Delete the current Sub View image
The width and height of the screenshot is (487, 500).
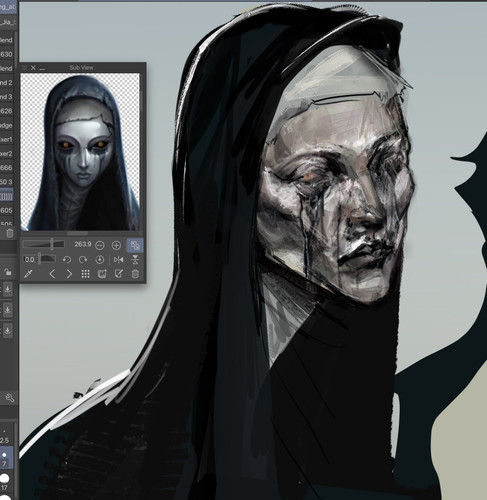click(135, 274)
